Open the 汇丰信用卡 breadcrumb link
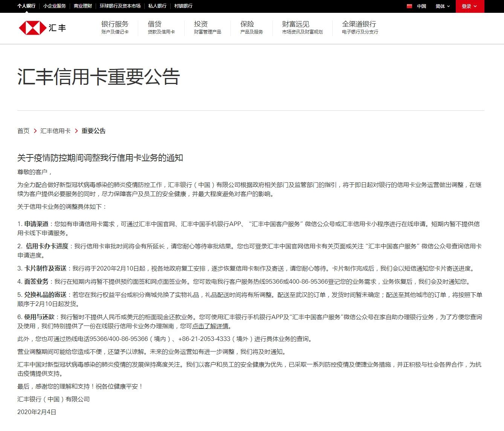 (55, 131)
